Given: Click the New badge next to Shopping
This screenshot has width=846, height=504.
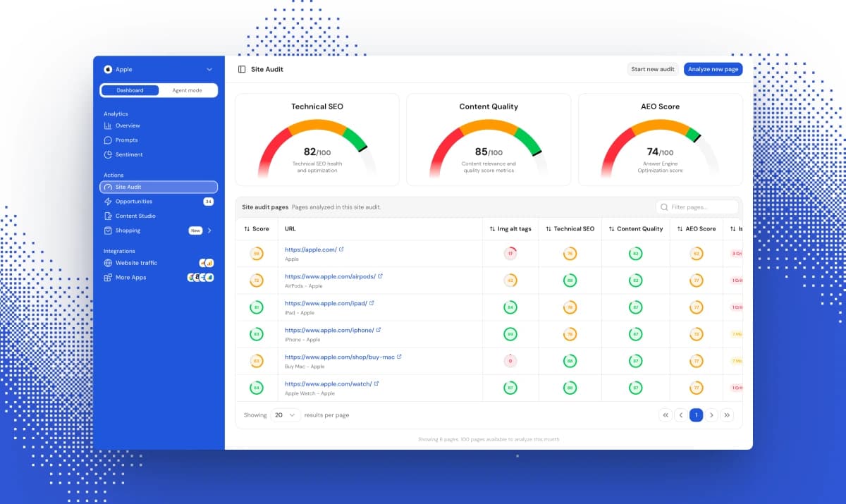Looking at the screenshot, I should pyautogui.click(x=195, y=231).
